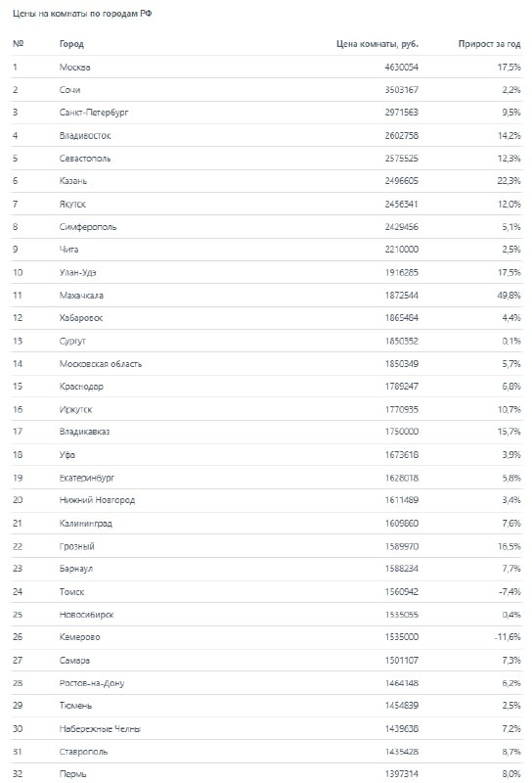Screen dimensions: 532x783
Task: Click the '№' column header
Action: tap(18, 44)
